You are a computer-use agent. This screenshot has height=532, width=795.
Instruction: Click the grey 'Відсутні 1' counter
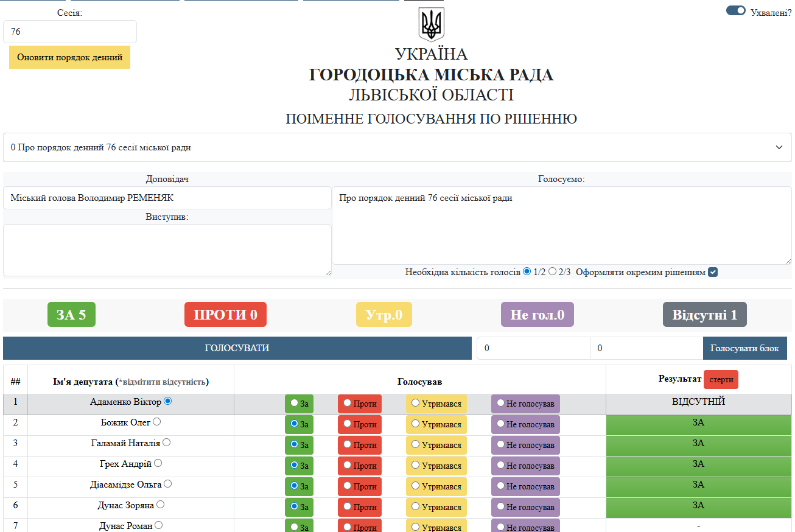coord(705,315)
